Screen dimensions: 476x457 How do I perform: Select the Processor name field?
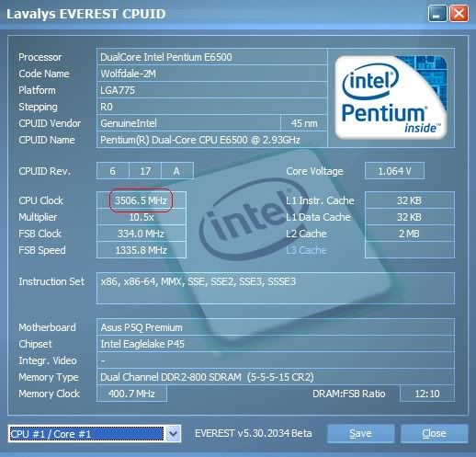tap(212, 57)
